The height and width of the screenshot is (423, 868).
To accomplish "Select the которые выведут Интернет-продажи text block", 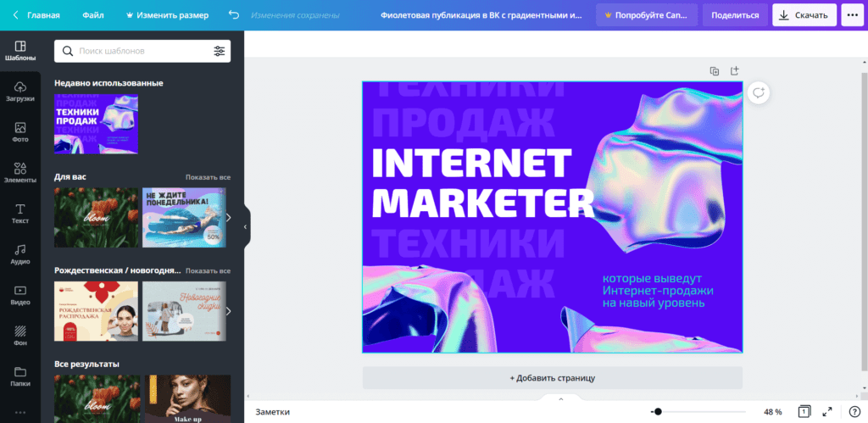I will click(x=658, y=291).
